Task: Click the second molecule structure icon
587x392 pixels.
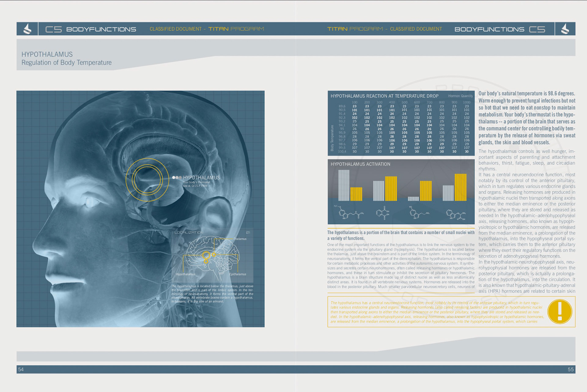Action: click(383, 213)
